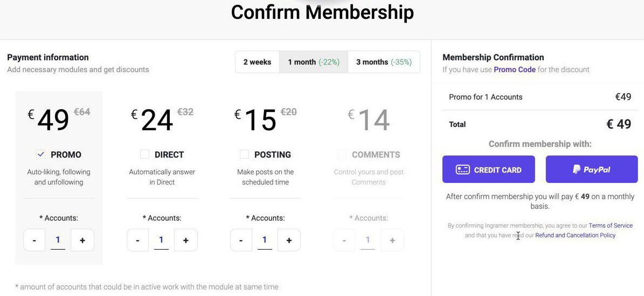The image size is (644, 296).
Task: Confirm membership with PayPal
Action: (591, 170)
